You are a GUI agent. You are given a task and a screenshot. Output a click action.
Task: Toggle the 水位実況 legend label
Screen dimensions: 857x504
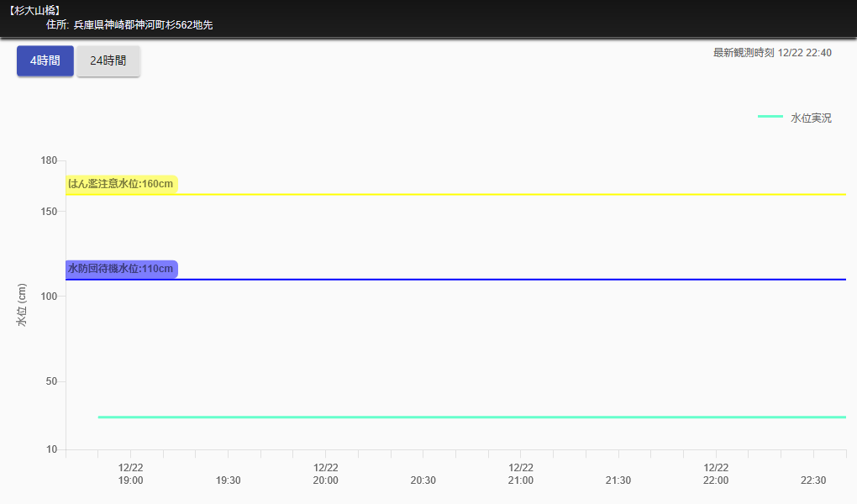(811, 118)
